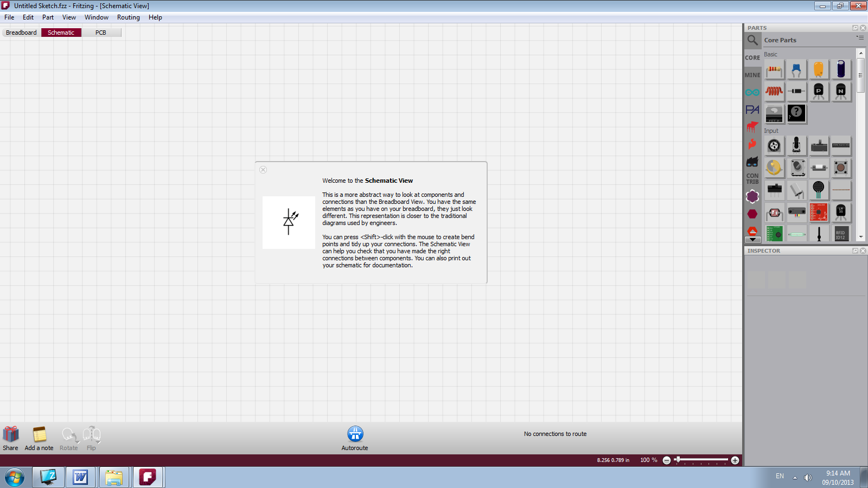Open Microsoft Word from the taskbar
This screenshot has height=488, width=868.
pyautogui.click(x=80, y=477)
